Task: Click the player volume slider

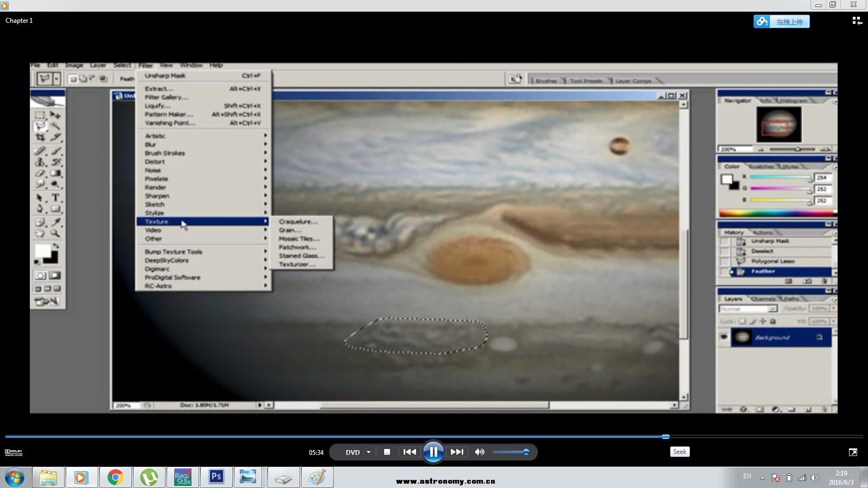Action: pos(510,452)
